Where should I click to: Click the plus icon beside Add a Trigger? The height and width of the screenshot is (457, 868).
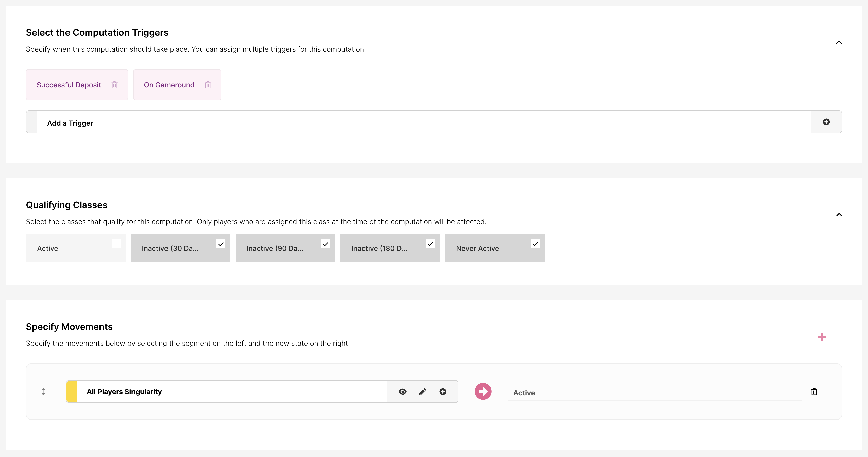(x=826, y=122)
